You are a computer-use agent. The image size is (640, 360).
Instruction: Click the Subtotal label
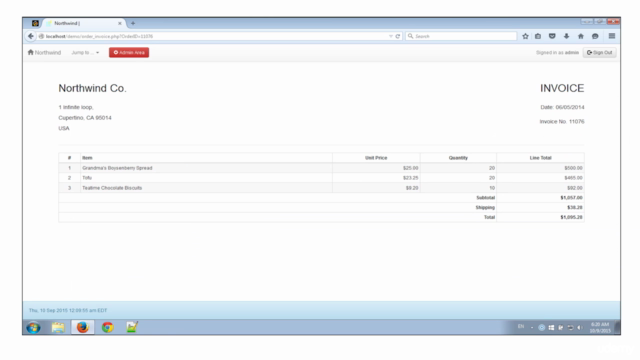click(x=485, y=198)
